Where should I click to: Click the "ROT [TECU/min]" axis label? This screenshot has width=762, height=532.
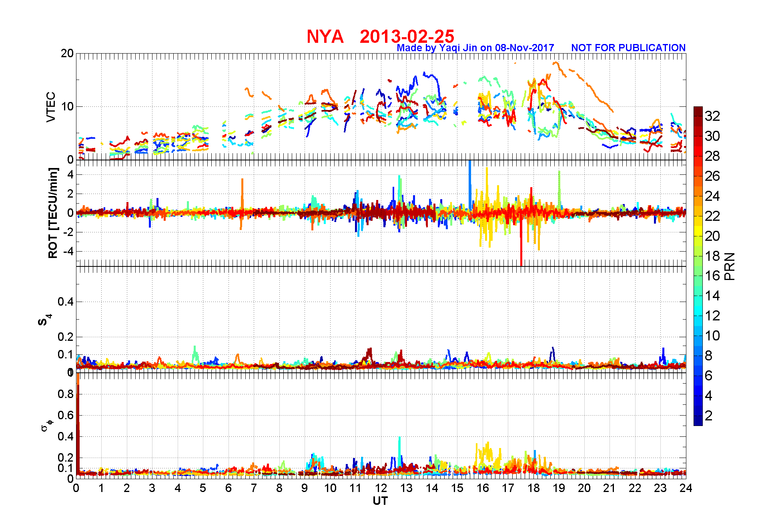tap(53, 213)
